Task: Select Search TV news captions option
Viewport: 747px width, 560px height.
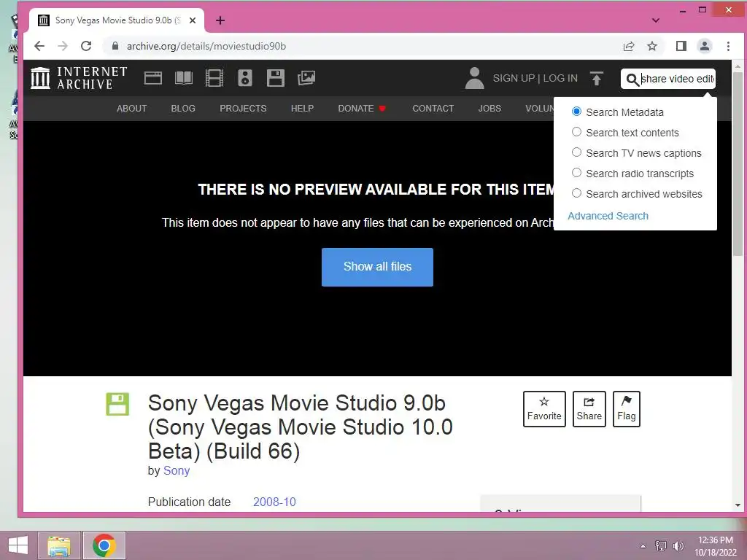Action: tap(576, 152)
